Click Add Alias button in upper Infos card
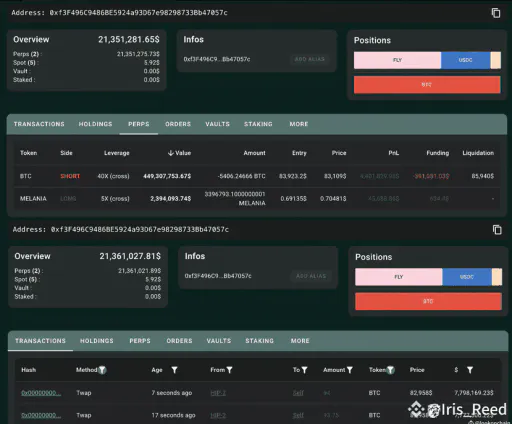This screenshot has width=512, height=424. pyautogui.click(x=309, y=59)
